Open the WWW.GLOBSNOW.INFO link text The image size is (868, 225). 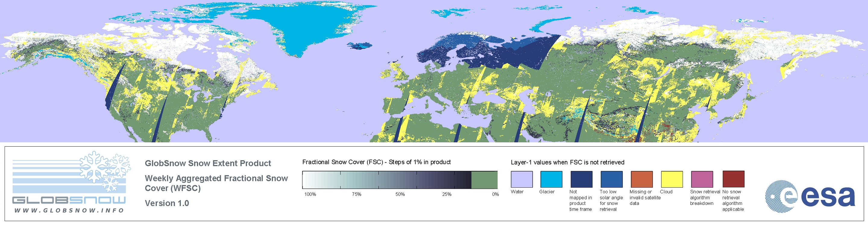point(69,210)
